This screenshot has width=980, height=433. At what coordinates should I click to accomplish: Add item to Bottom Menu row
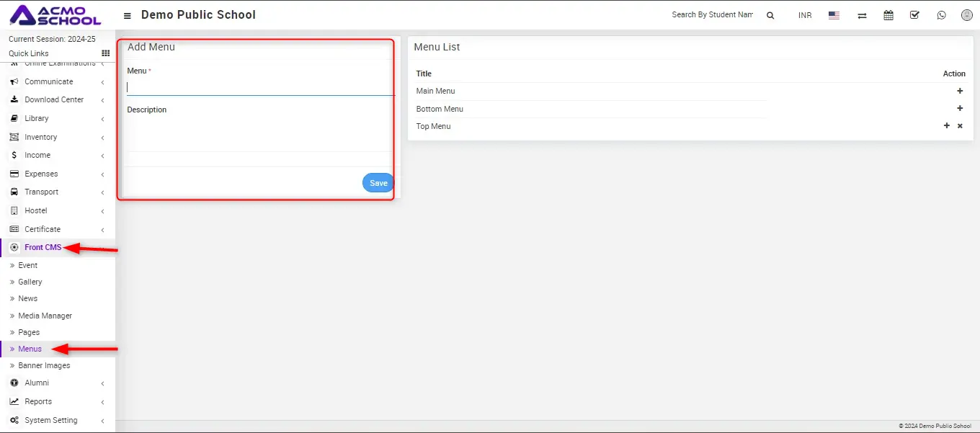[x=960, y=109]
